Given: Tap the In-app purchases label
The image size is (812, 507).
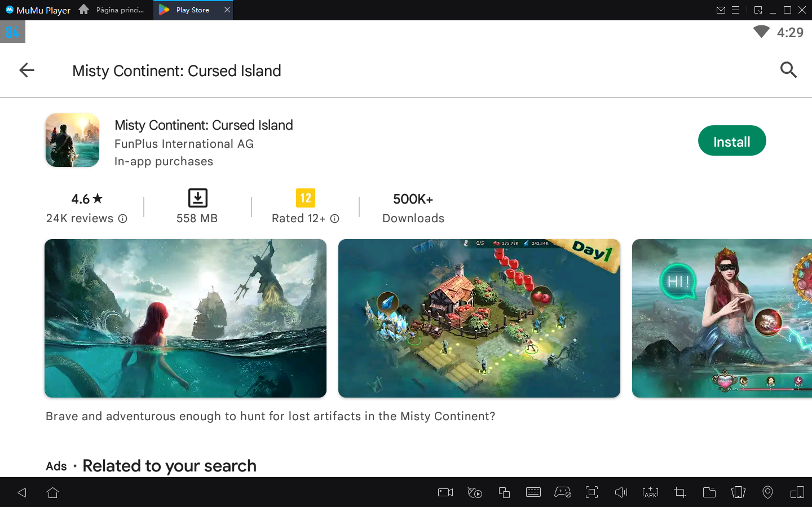Looking at the screenshot, I should tap(164, 161).
